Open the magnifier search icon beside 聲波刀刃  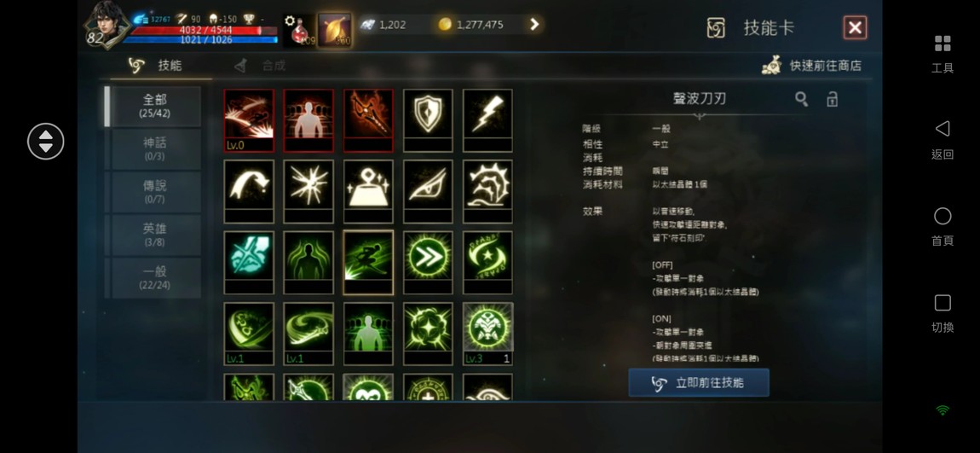pyautogui.click(x=801, y=99)
